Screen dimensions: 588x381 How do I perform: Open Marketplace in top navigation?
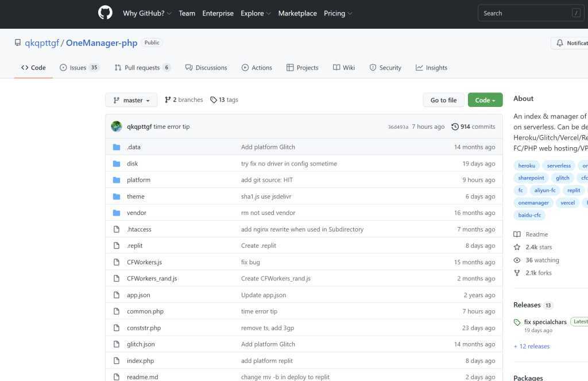[x=297, y=13]
